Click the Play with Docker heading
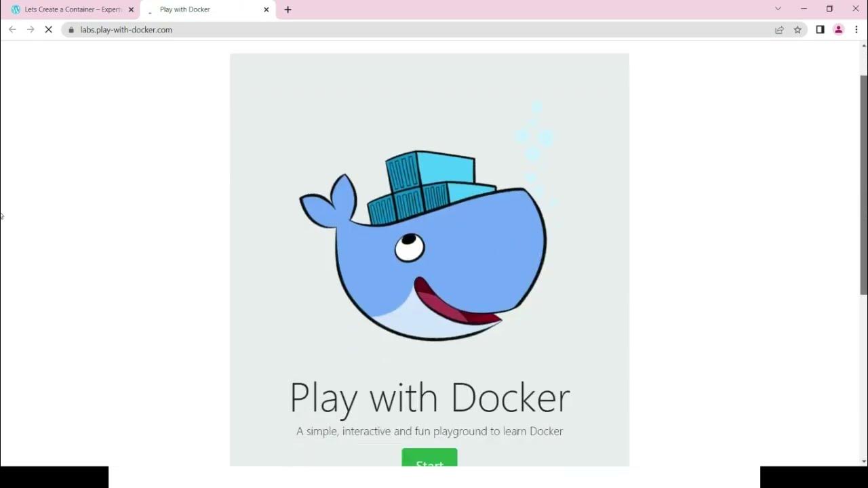 coord(429,397)
